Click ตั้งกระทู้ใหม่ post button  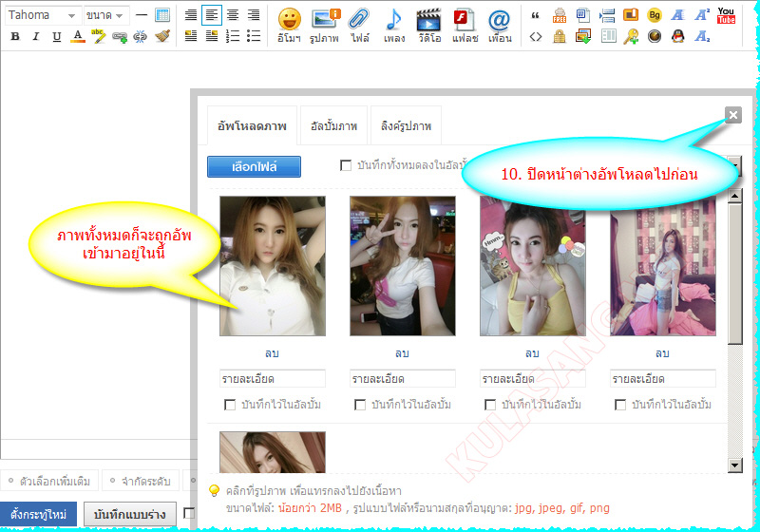pos(38,514)
